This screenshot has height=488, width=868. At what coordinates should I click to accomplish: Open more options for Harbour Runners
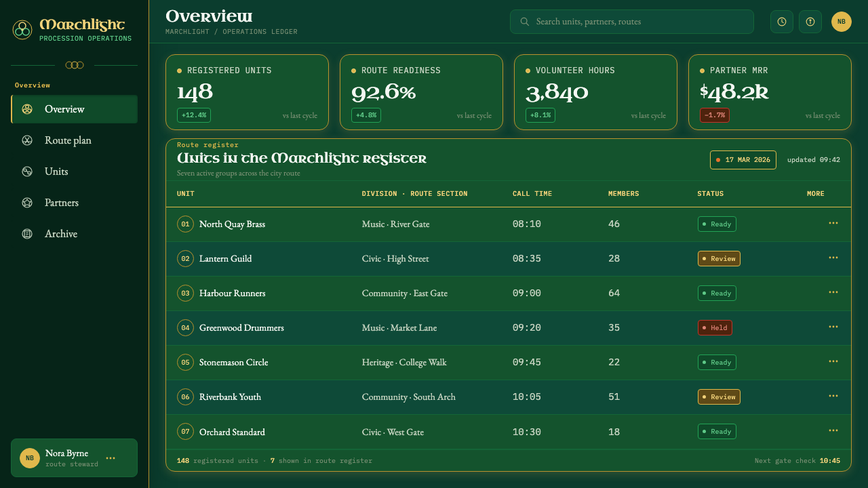(x=833, y=292)
